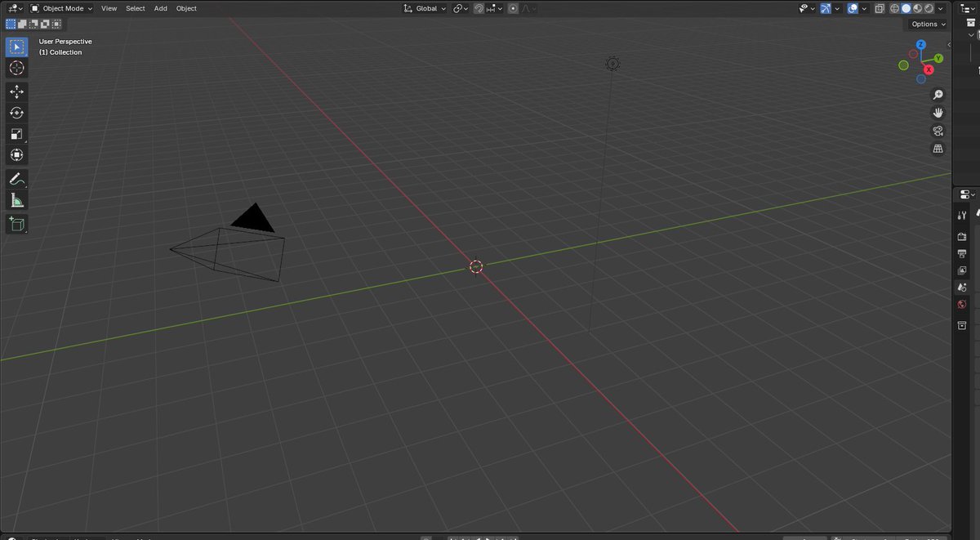
Task: Open the pivot point dropdown
Action: tap(460, 8)
